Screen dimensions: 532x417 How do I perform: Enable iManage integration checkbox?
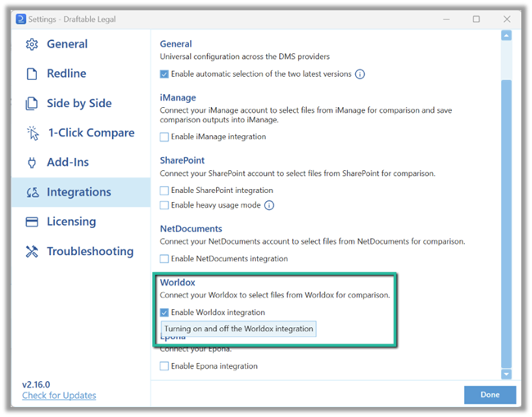165,137
